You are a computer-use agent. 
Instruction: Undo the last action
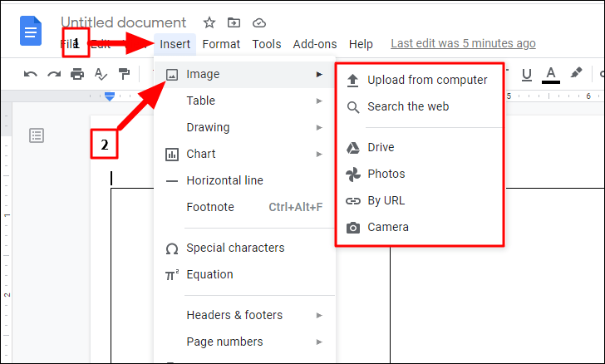pyautogui.click(x=31, y=74)
